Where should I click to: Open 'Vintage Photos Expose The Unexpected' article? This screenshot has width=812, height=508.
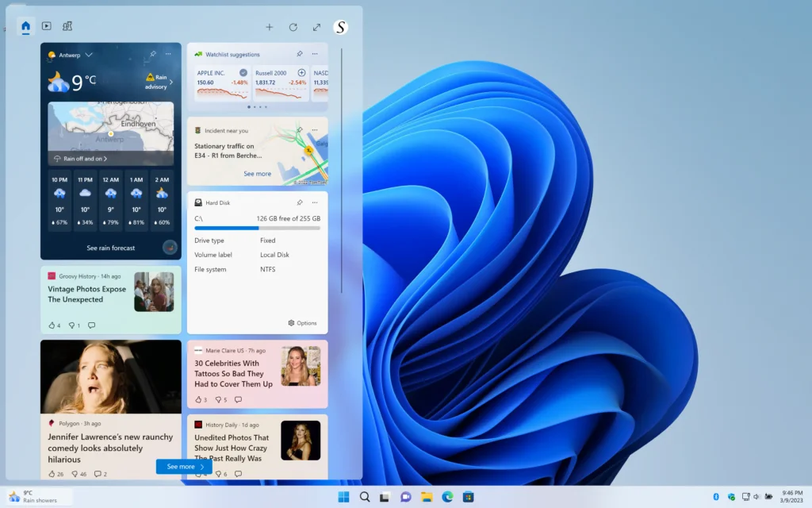click(87, 294)
